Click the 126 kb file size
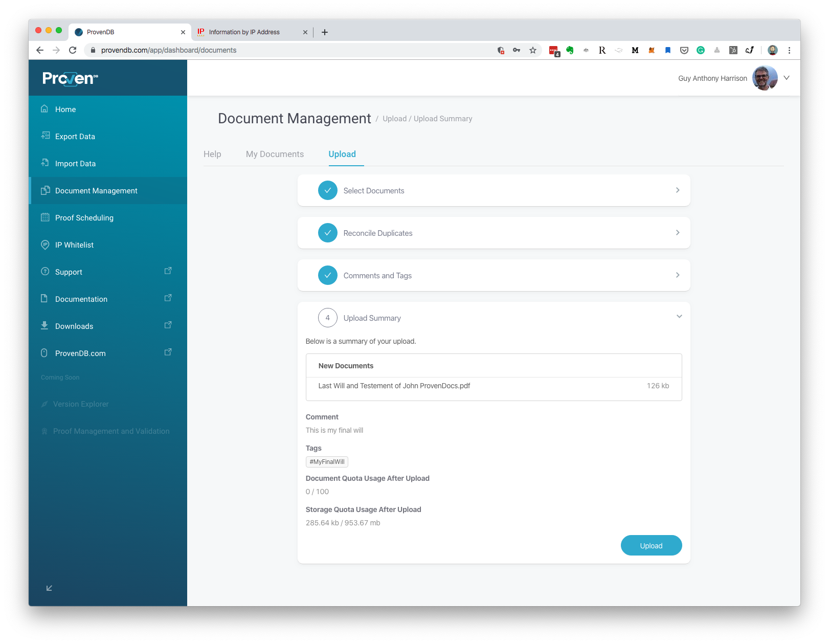Screen dimensions: 829x644 pyautogui.click(x=658, y=386)
